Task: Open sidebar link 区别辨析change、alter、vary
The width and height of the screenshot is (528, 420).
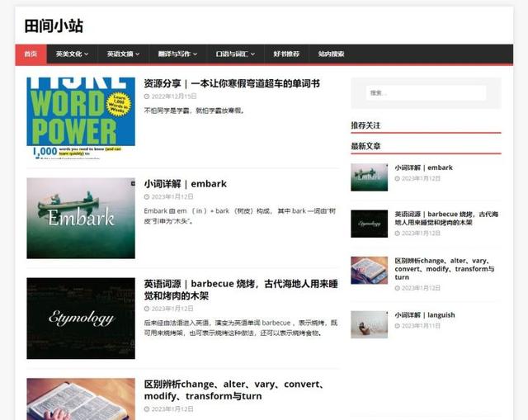Action: point(445,269)
